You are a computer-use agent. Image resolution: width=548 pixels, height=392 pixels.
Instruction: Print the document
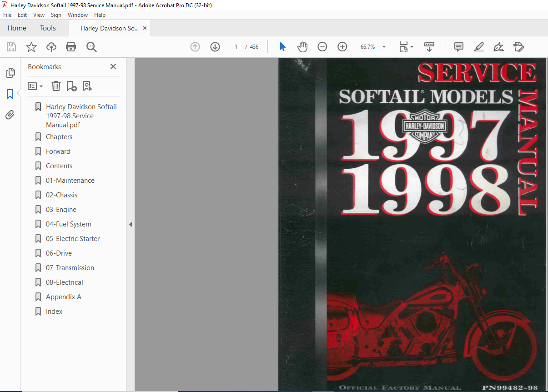point(71,47)
